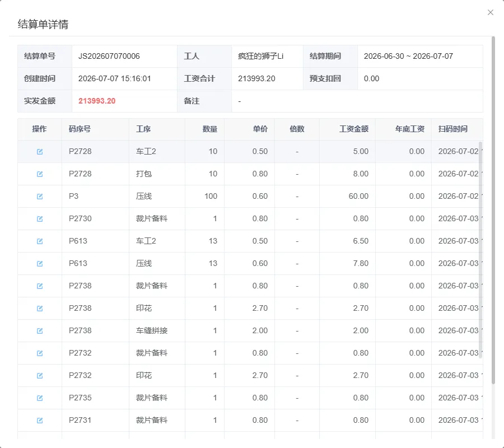Edit the P2738 车缝拼接 row

40,331
